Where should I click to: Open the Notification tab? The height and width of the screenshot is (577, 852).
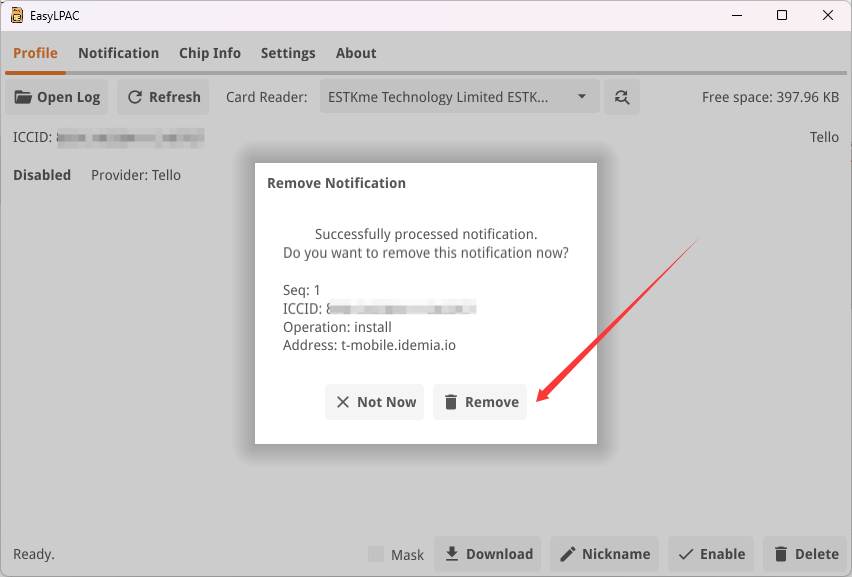pyautogui.click(x=118, y=53)
